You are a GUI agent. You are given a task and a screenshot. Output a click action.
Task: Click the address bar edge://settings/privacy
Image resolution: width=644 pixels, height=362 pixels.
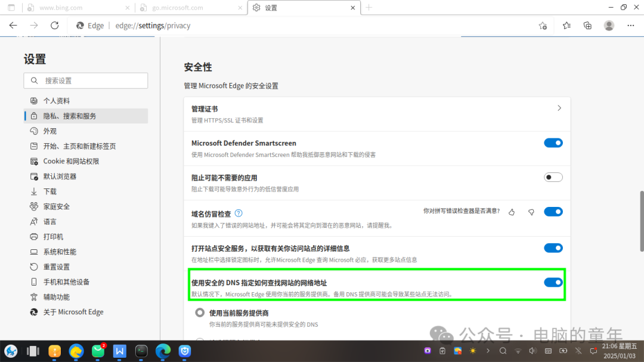coord(153,26)
